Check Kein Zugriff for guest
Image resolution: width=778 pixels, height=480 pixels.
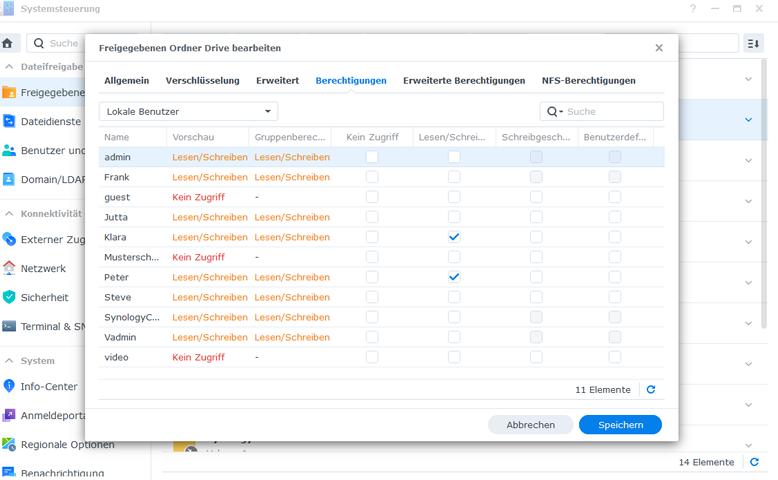pos(372,197)
